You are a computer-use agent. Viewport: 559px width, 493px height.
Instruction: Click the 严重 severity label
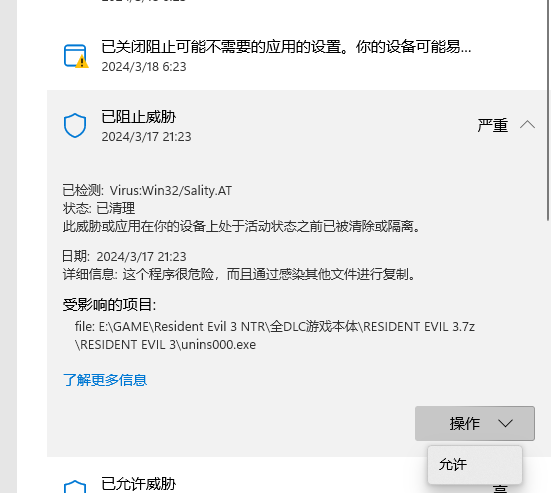(x=493, y=125)
